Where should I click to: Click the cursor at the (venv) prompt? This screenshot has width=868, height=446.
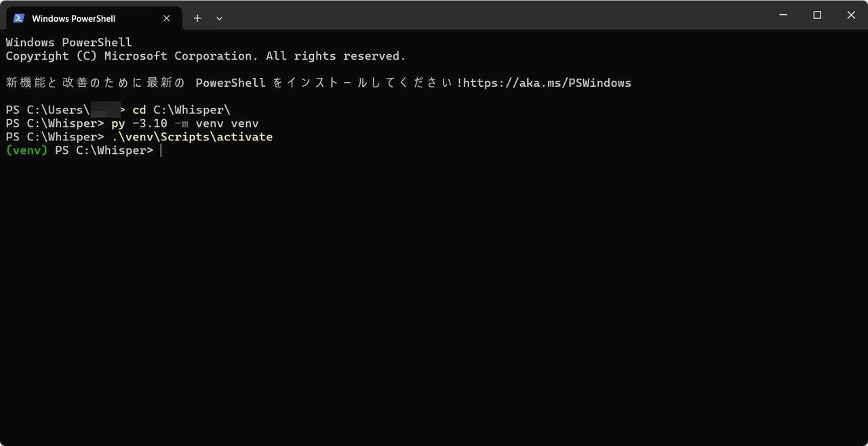tap(161, 150)
